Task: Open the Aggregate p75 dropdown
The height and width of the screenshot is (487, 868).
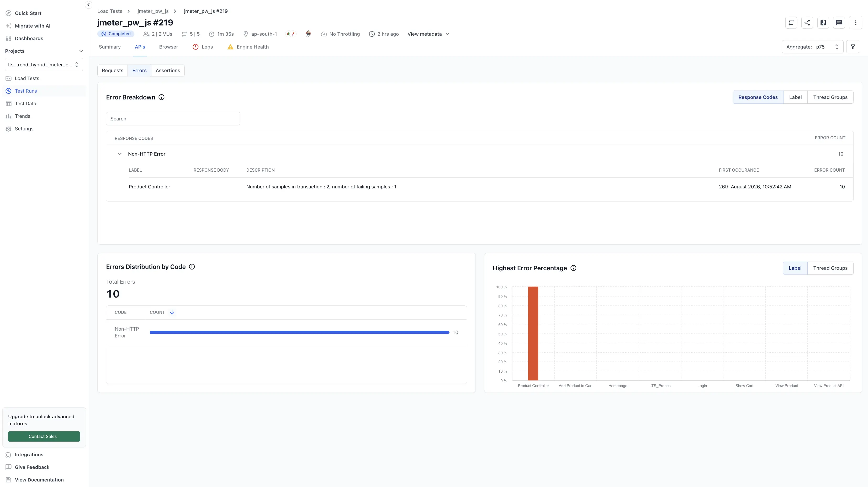Action: click(x=812, y=47)
